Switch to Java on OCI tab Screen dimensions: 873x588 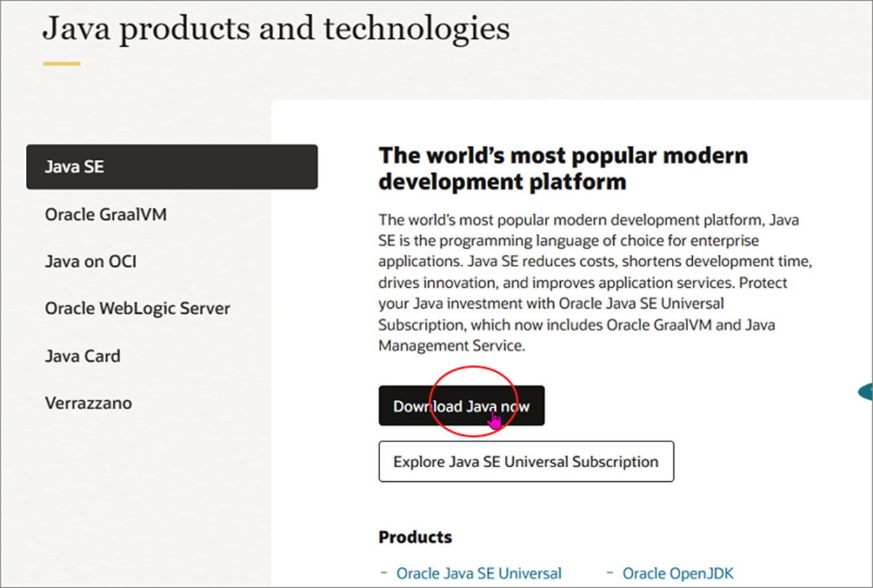[91, 262]
